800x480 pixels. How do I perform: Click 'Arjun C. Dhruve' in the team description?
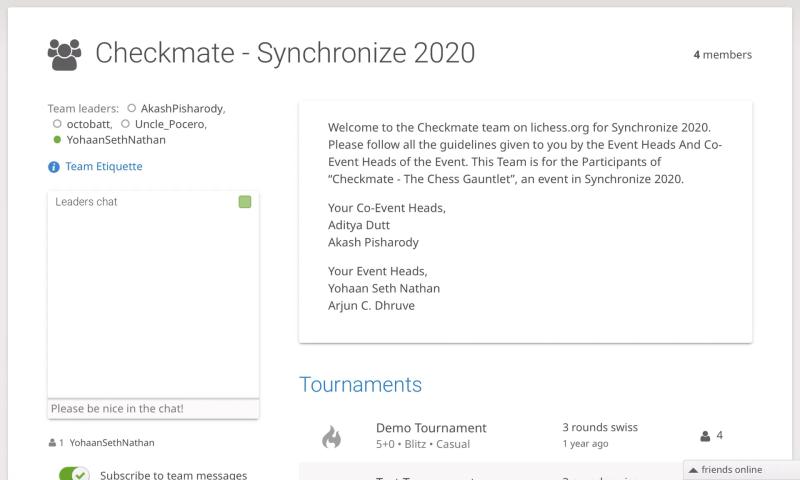click(371, 306)
